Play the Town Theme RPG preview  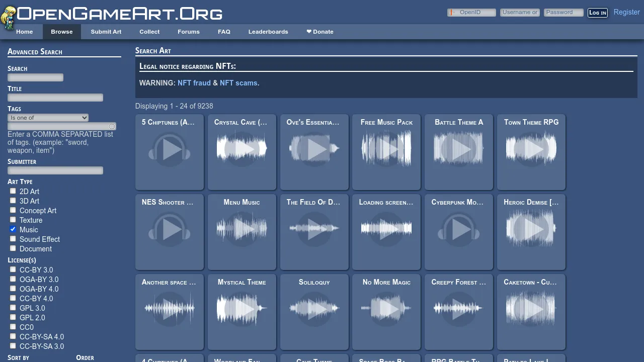(531, 148)
